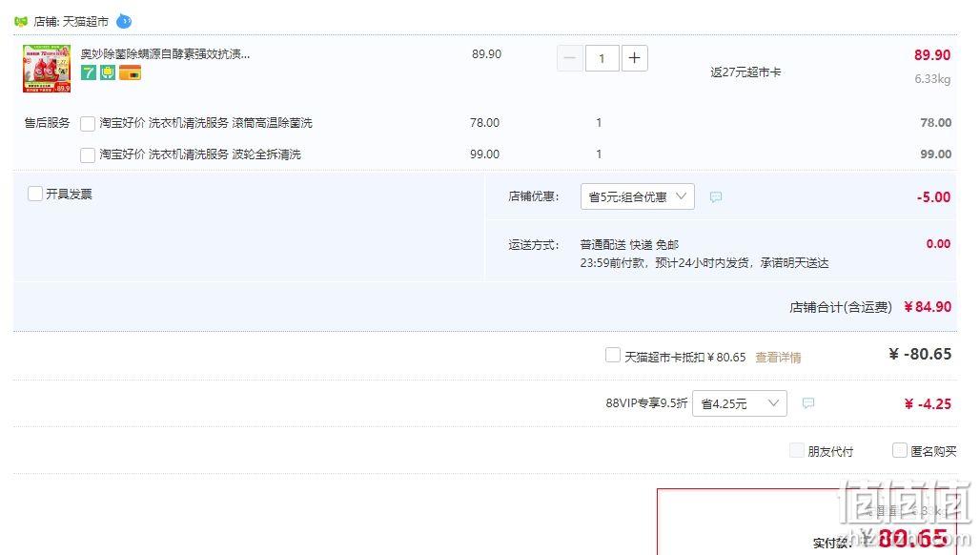Click the 天猫超市 store name
Screen dimensions: 980x555
(x=86, y=21)
